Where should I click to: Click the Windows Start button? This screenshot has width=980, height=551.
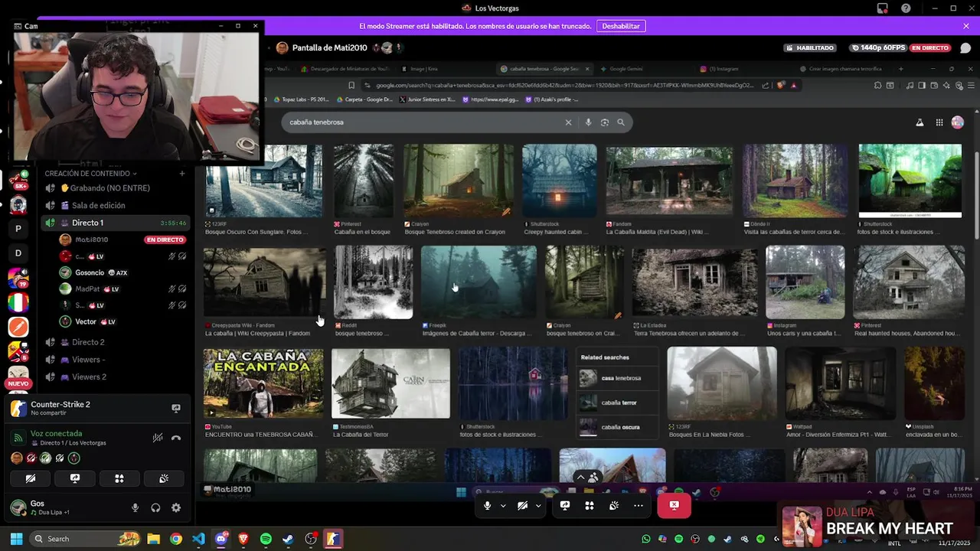click(16, 539)
